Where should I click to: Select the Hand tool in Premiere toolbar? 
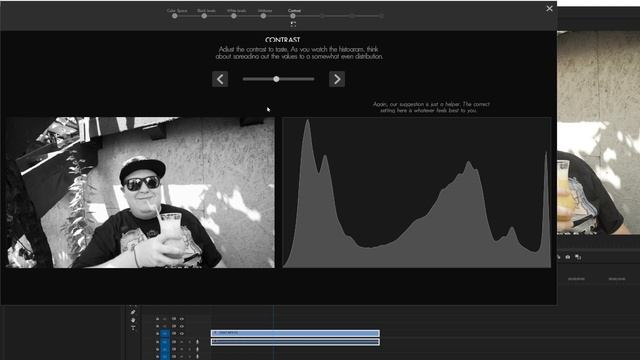pos(133,320)
